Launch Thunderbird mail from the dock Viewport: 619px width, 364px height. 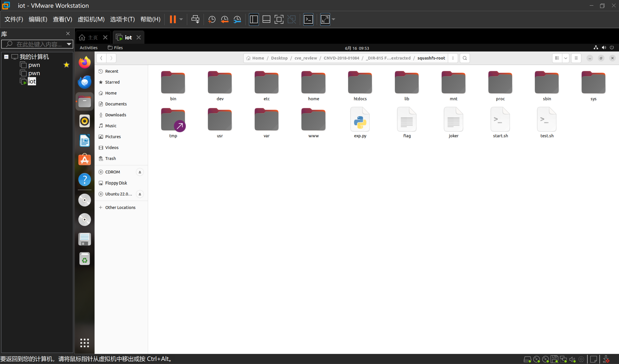point(84,82)
